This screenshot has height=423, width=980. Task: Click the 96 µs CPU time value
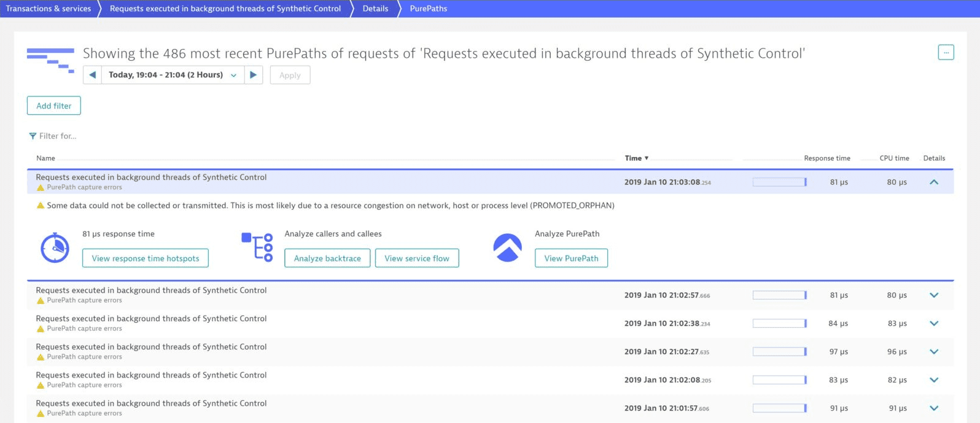click(896, 352)
